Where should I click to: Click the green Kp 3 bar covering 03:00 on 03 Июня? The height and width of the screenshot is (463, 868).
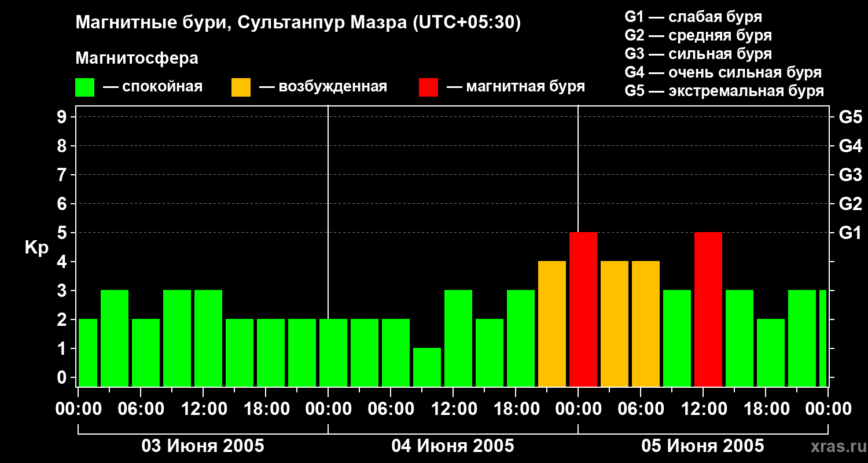[115, 339]
